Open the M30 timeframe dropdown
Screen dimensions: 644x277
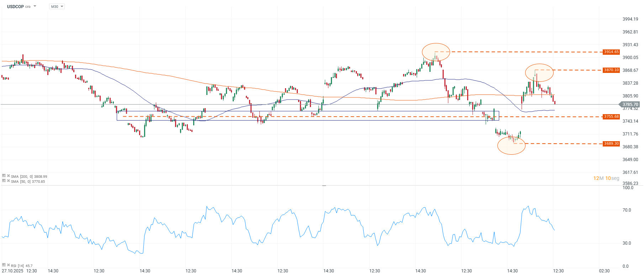[57, 6]
